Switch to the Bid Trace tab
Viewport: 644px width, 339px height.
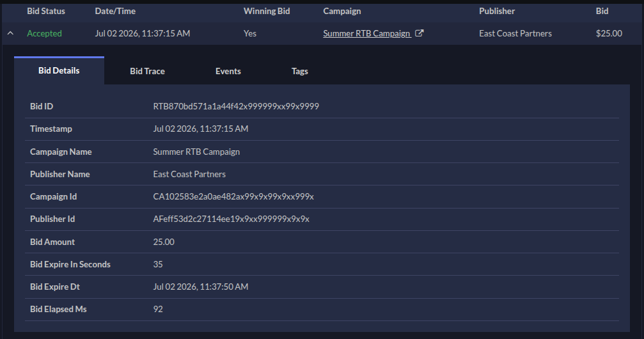pyautogui.click(x=148, y=71)
